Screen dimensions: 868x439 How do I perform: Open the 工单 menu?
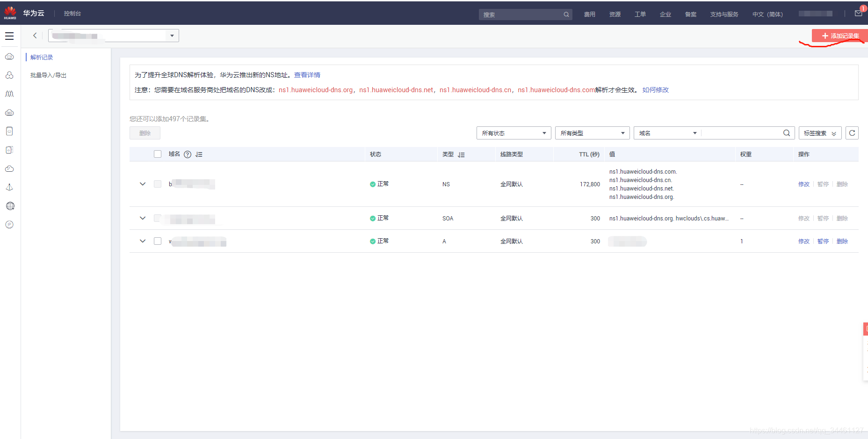click(x=640, y=15)
